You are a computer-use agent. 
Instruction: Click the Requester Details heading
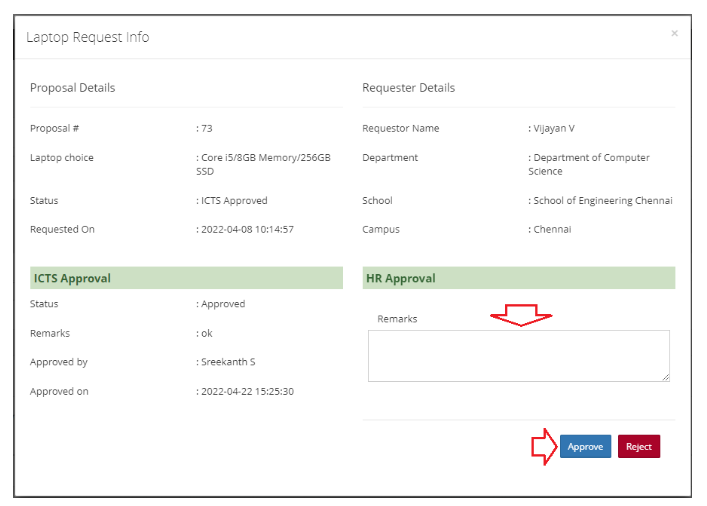[408, 88]
